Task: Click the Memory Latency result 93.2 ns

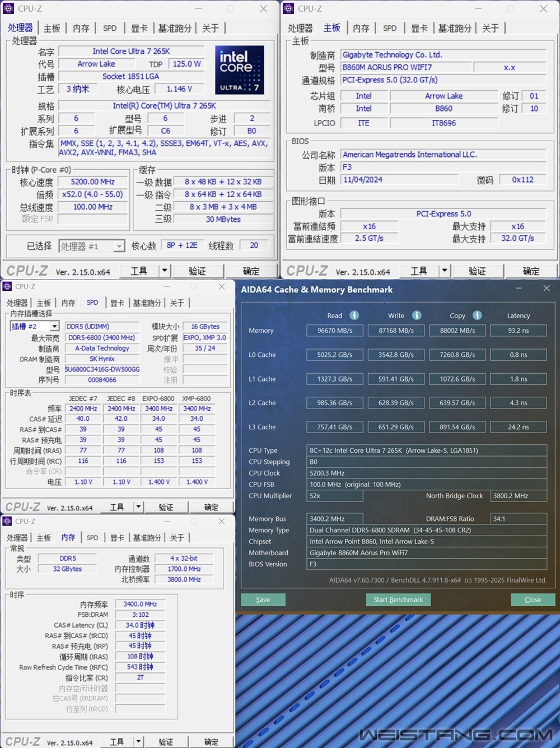Action: pos(518,331)
